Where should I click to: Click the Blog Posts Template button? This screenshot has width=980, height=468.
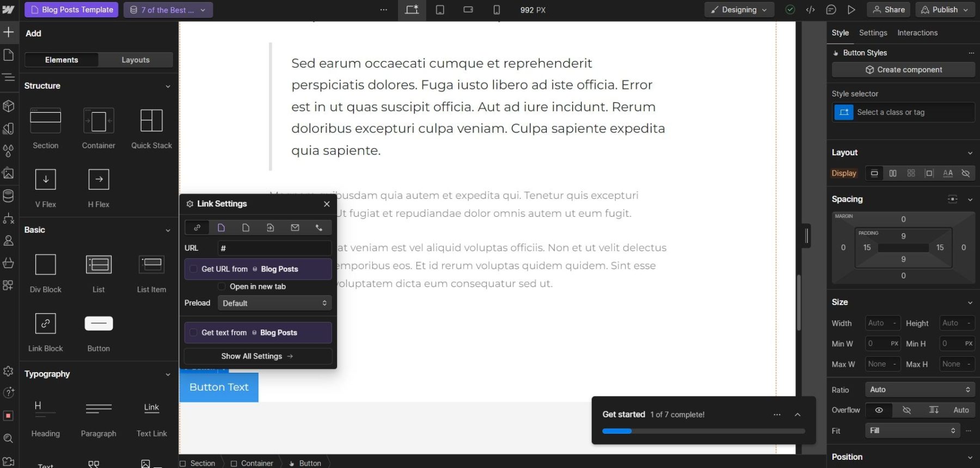coord(71,10)
